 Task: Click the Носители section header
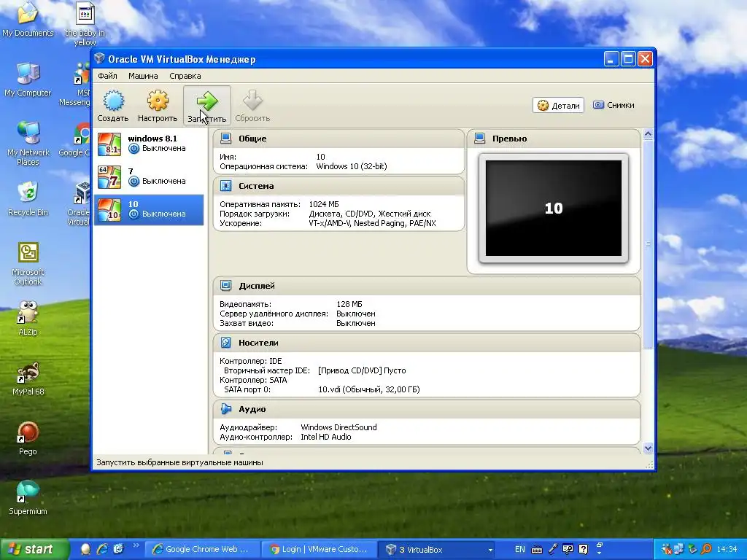point(427,343)
